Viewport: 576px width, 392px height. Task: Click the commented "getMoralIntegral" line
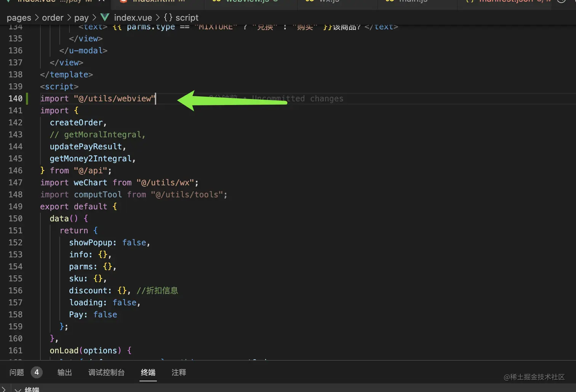click(98, 134)
